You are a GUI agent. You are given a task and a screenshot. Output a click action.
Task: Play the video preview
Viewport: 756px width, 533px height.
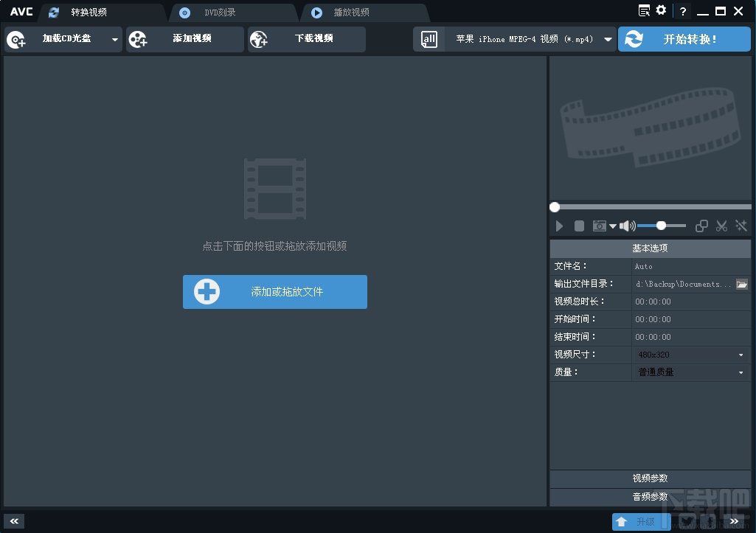(559, 226)
